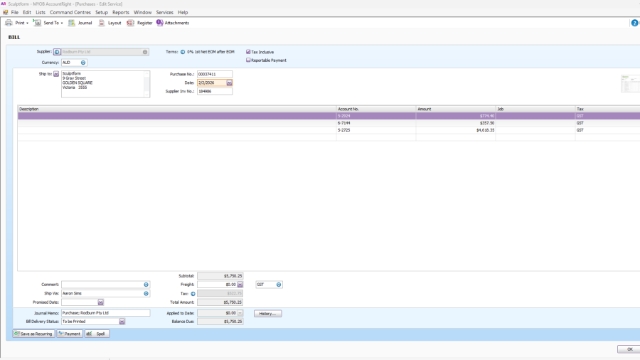Screen dimensions: 640x360
Task: Open the Edit menu
Action: tap(27, 12)
